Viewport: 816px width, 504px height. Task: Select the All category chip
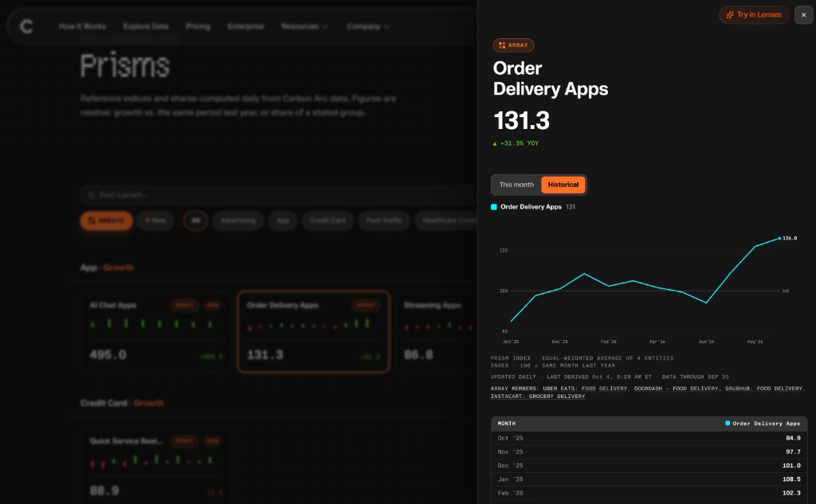click(x=196, y=221)
